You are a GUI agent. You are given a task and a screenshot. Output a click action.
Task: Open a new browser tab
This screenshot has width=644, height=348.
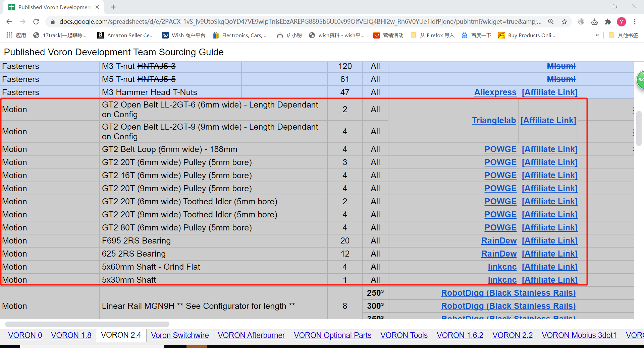click(113, 7)
